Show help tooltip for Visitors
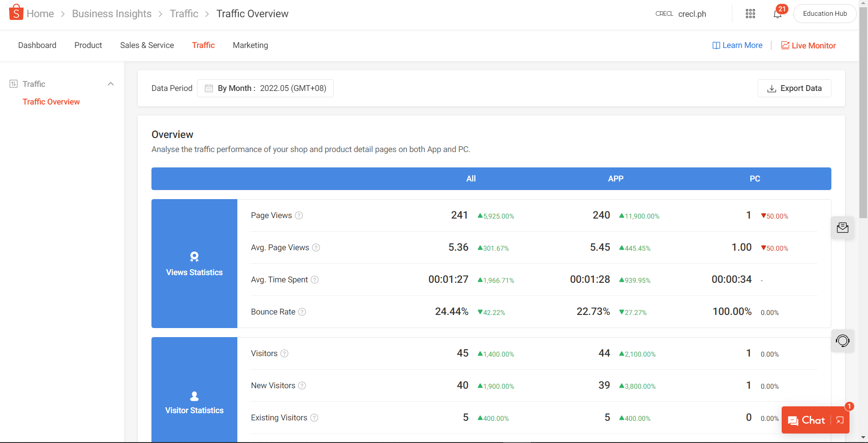 click(x=284, y=353)
